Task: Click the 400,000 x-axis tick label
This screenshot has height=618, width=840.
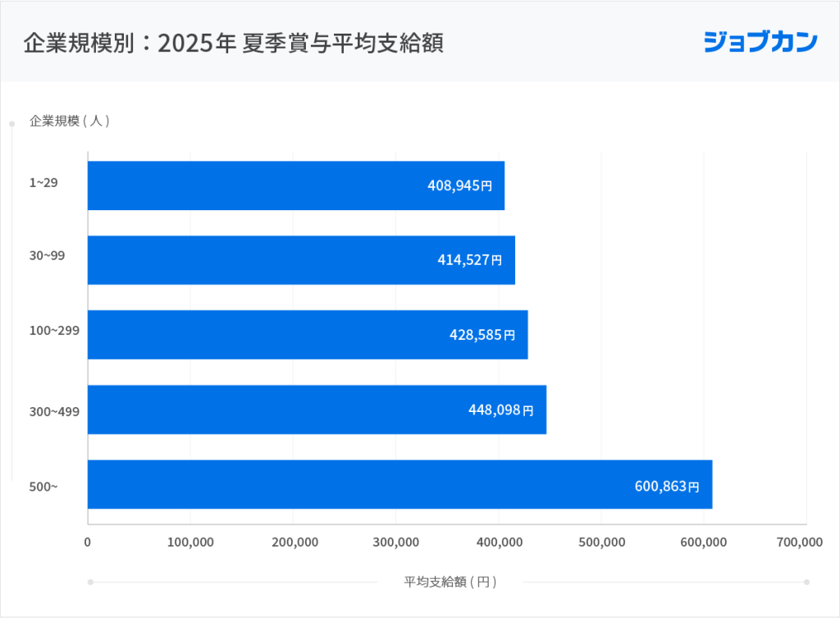Action: click(x=500, y=542)
